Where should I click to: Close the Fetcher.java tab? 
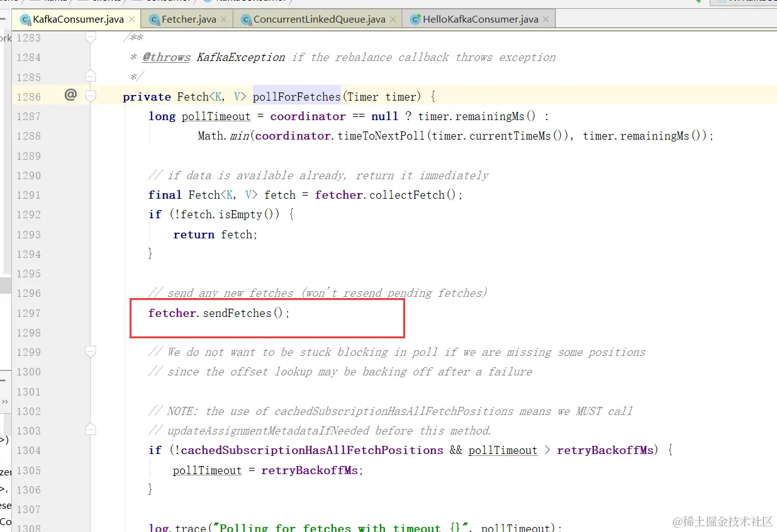click(x=223, y=19)
